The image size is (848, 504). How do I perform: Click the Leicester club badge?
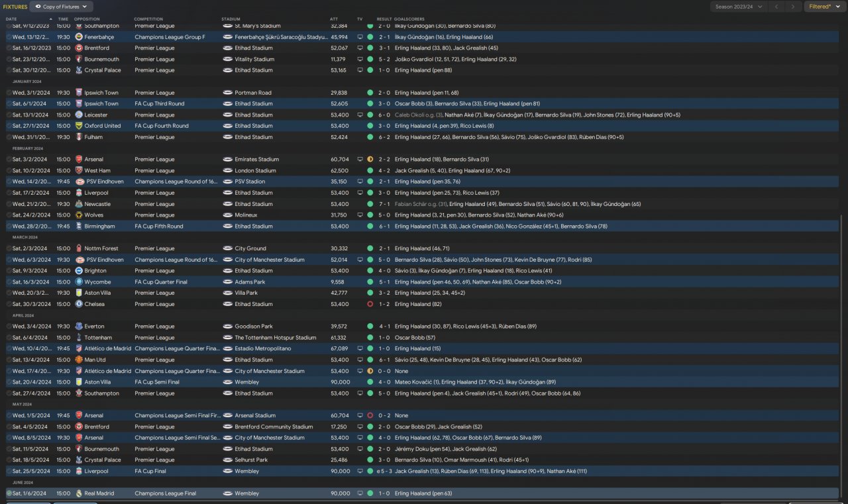[x=79, y=115]
